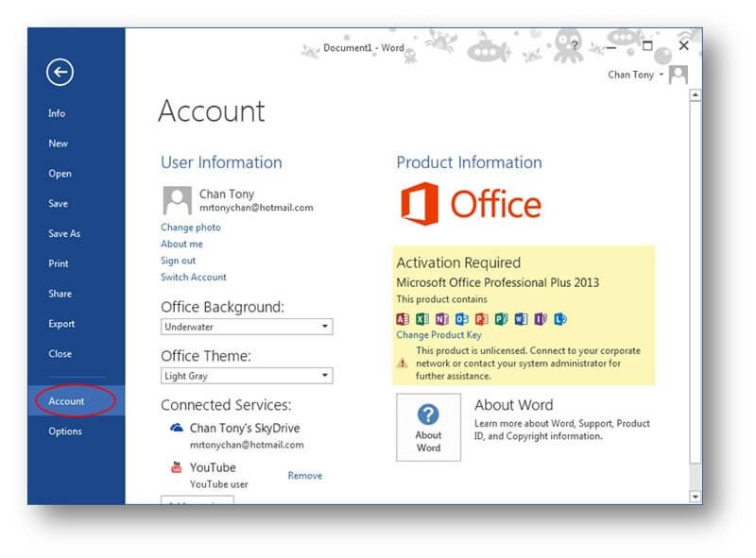
Task: Open the Share page
Action: 60,294
